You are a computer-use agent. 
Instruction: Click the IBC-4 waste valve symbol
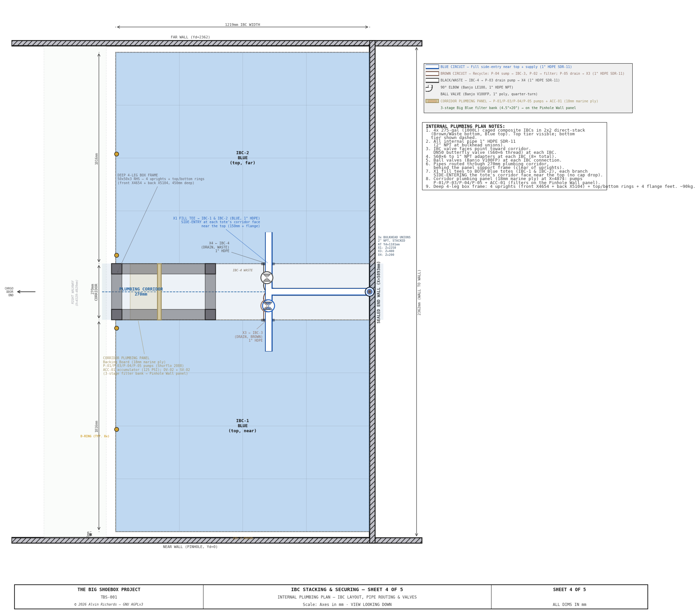click(267, 278)
